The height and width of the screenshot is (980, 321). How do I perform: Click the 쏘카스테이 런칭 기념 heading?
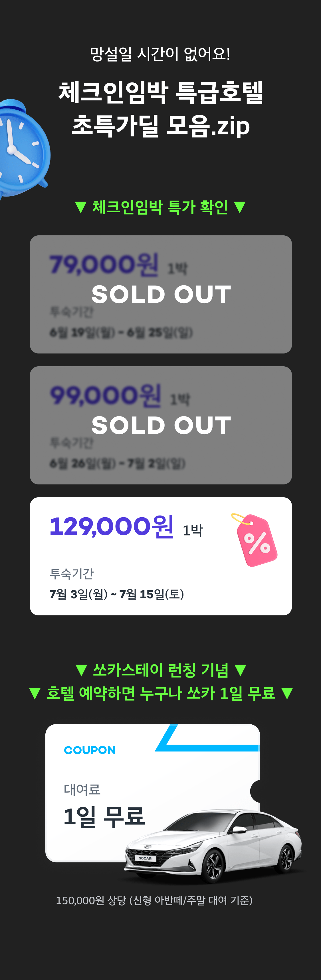160,670
